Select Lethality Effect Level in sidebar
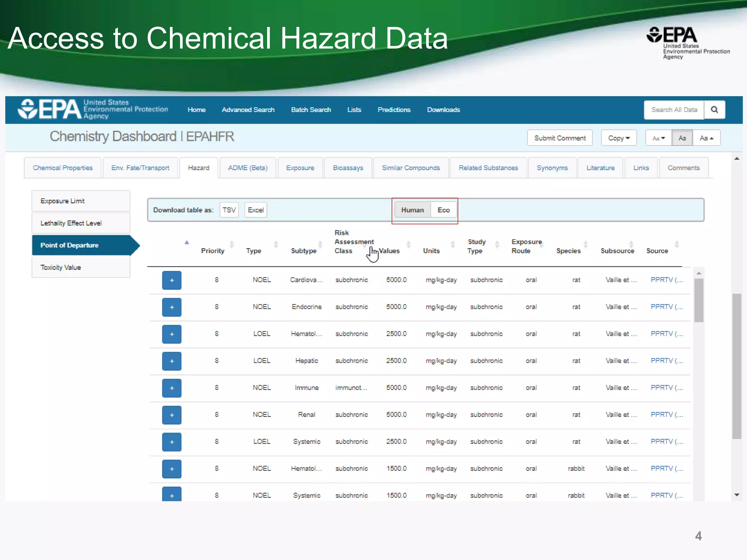Screen dimensions: 747x560 click(81, 223)
